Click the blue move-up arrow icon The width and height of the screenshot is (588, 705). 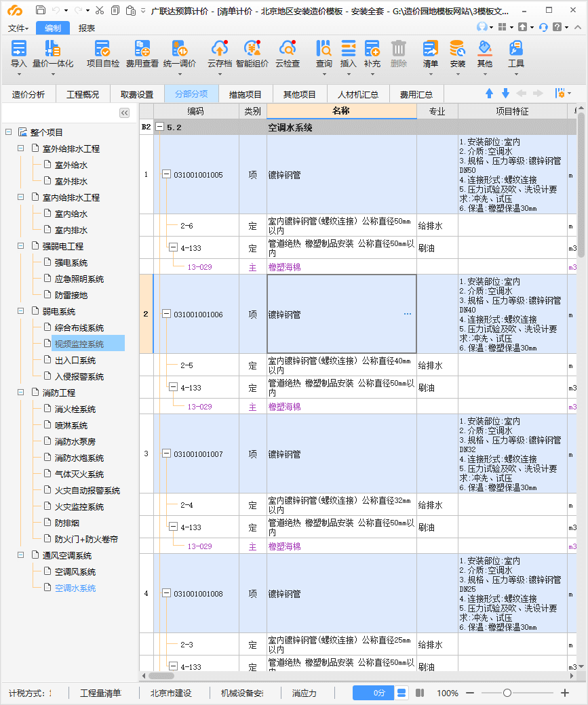click(489, 94)
